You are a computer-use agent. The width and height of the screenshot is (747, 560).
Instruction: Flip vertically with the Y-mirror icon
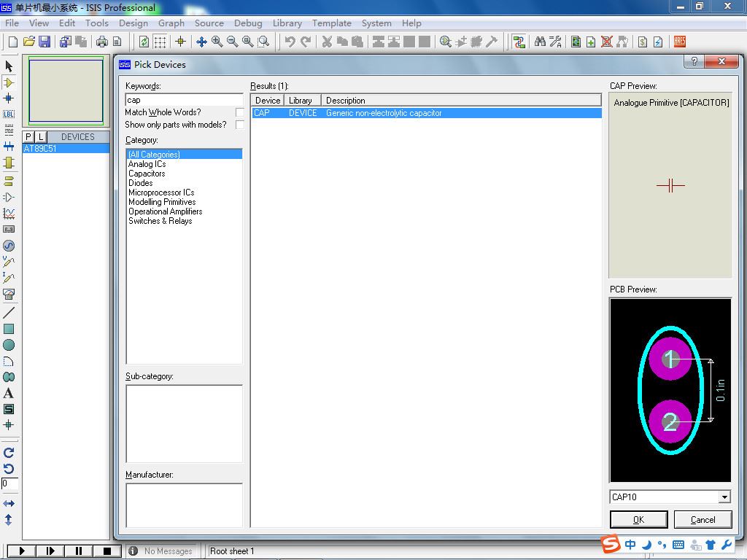click(9, 519)
